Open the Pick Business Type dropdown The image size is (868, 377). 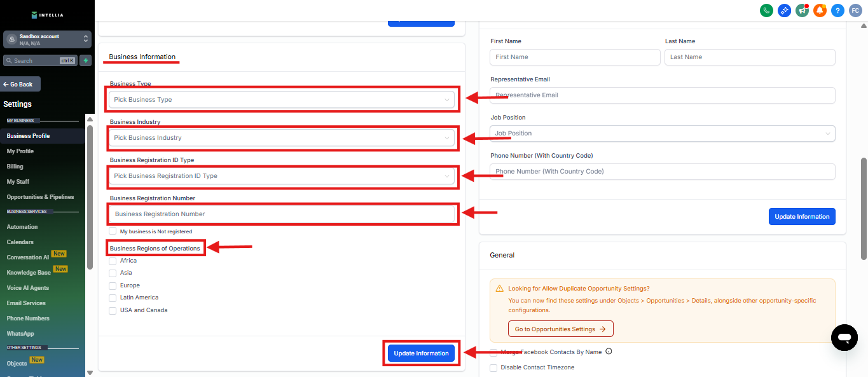click(282, 100)
